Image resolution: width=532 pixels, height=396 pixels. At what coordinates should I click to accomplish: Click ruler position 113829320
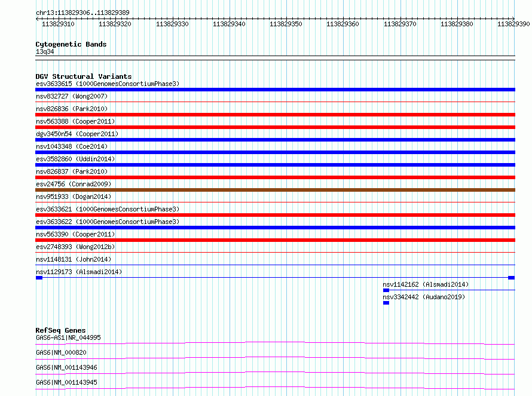pos(115,24)
